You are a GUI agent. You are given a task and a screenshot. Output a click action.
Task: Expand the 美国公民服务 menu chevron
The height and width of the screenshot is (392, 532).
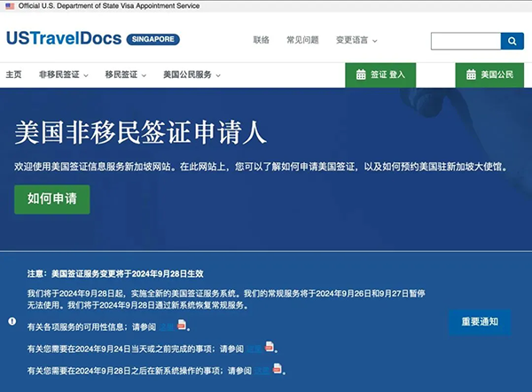218,75
